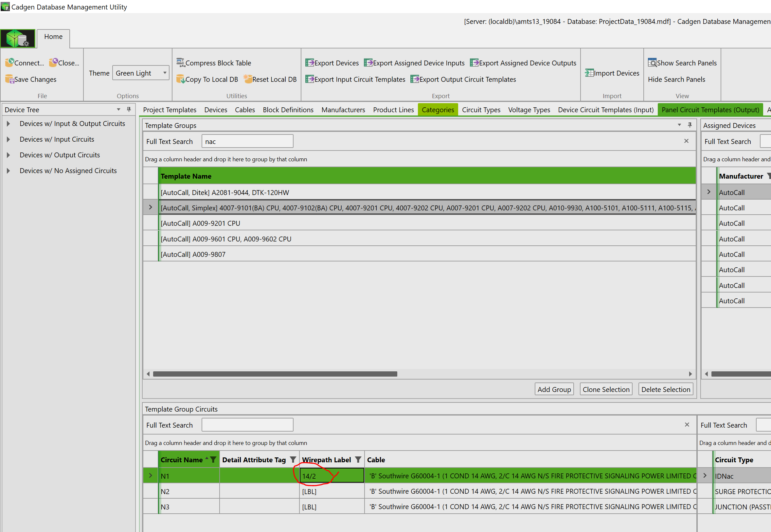Click Hide Search Panels

[676, 79]
